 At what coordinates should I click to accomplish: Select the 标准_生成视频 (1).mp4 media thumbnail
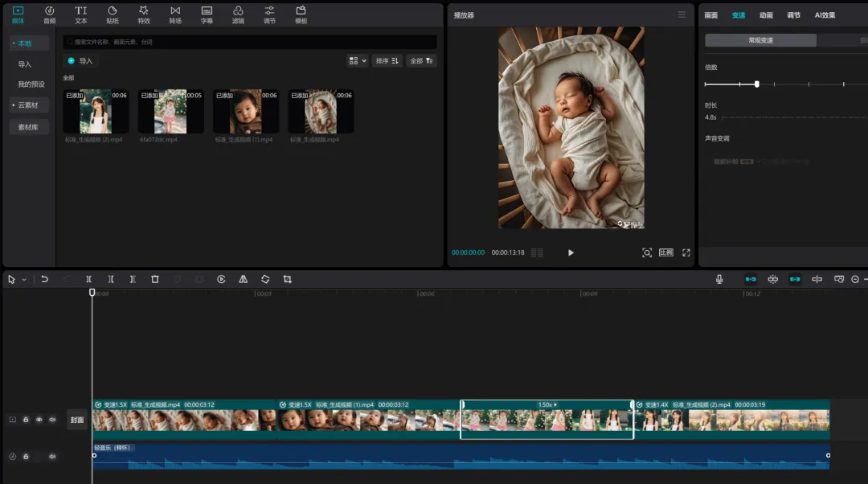(247, 111)
